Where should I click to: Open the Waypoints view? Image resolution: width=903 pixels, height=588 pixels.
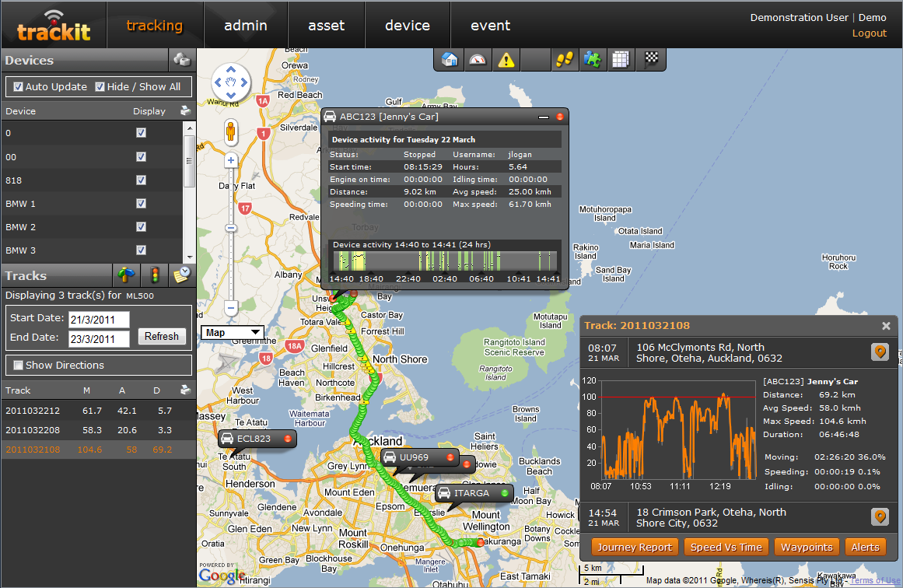pyautogui.click(x=807, y=547)
